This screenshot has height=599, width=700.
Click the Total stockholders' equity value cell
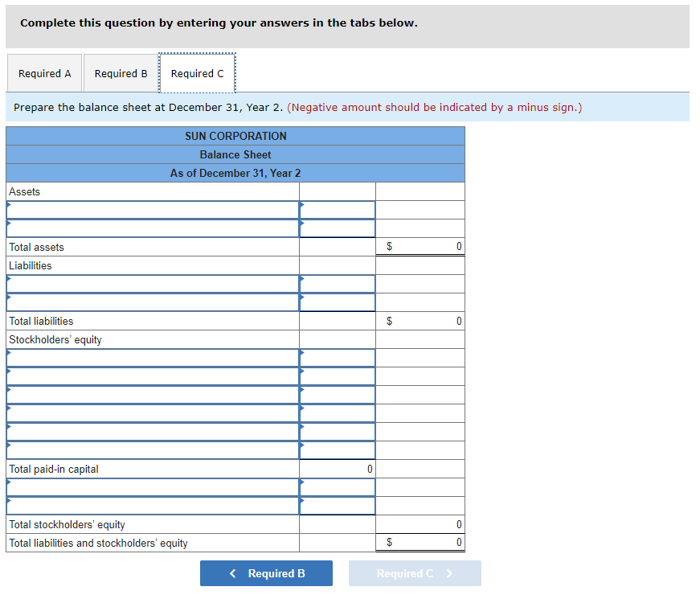(420, 524)
